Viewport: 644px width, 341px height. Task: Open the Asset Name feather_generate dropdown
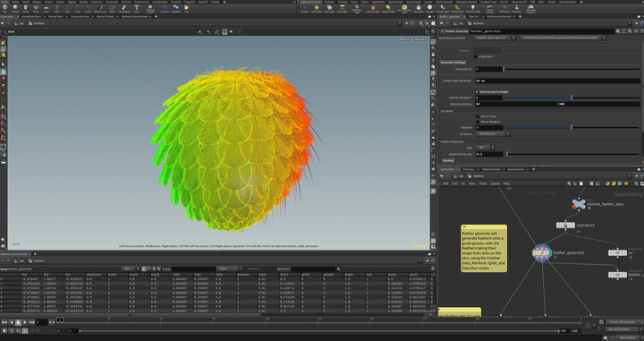pos(495,38)
